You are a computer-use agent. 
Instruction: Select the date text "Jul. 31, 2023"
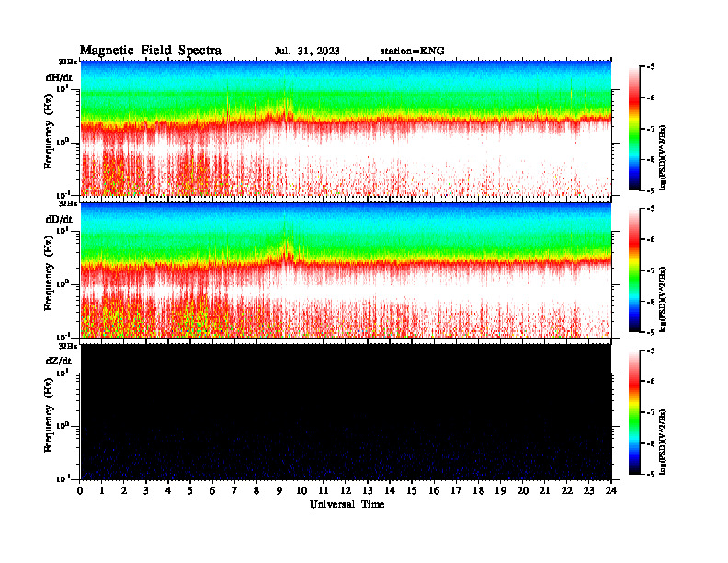click(x=307, y=52)
